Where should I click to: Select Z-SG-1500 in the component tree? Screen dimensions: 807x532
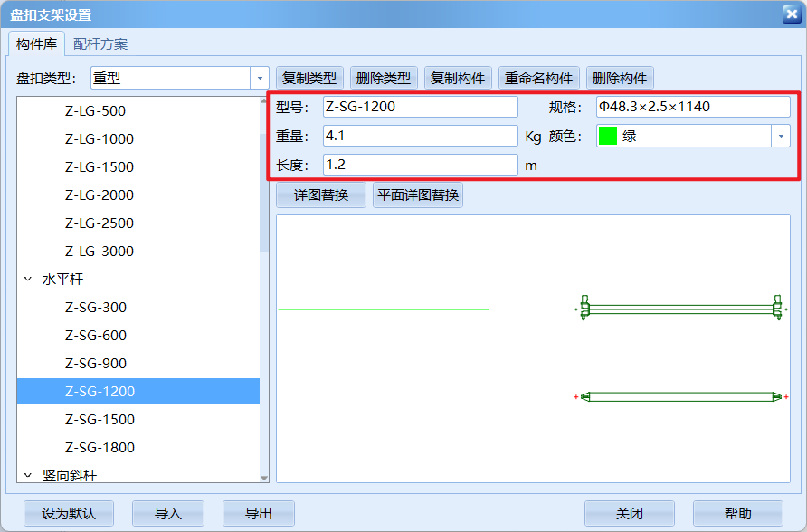point(100,419)
